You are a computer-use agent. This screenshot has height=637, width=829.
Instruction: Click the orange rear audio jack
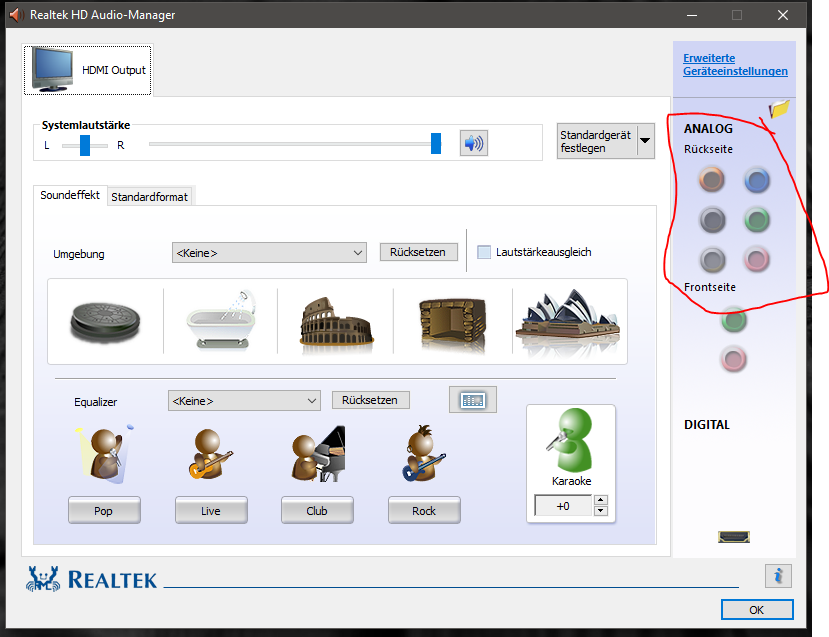click(712, 180)
